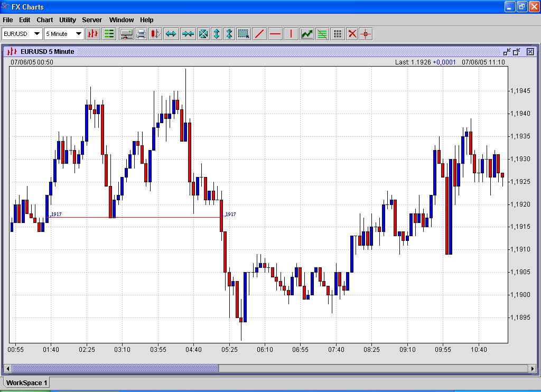Image resolution: width=541 pixels, height=392 pixels.
Task: Switch to the WorkSpace 1 tab
Action: tap(26, 382)
